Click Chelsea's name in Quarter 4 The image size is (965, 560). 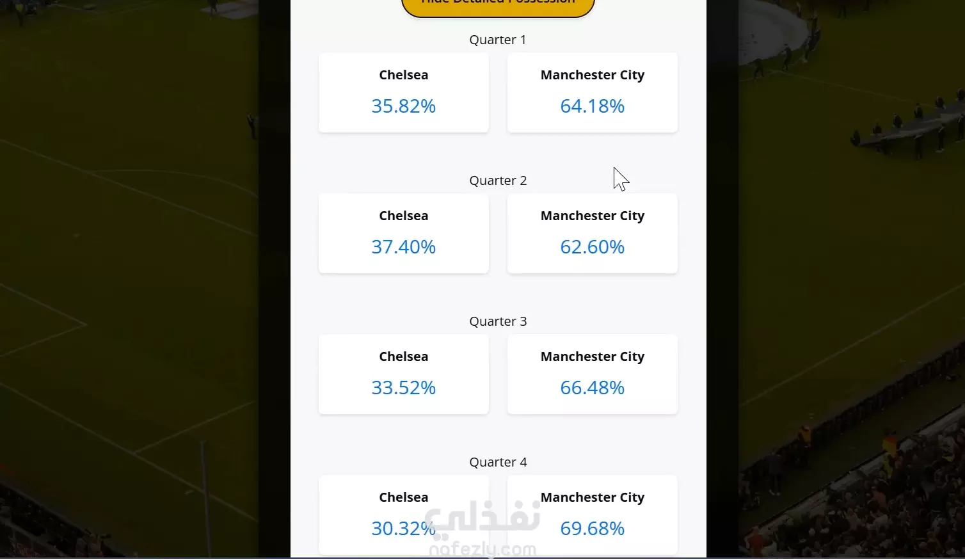click(x=404, y=497)
